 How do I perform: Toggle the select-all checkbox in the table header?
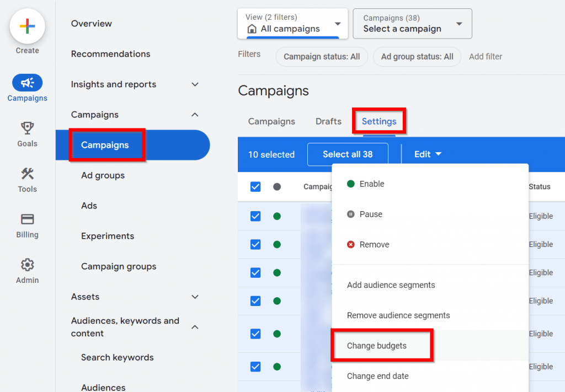click(x=255, y=187)
